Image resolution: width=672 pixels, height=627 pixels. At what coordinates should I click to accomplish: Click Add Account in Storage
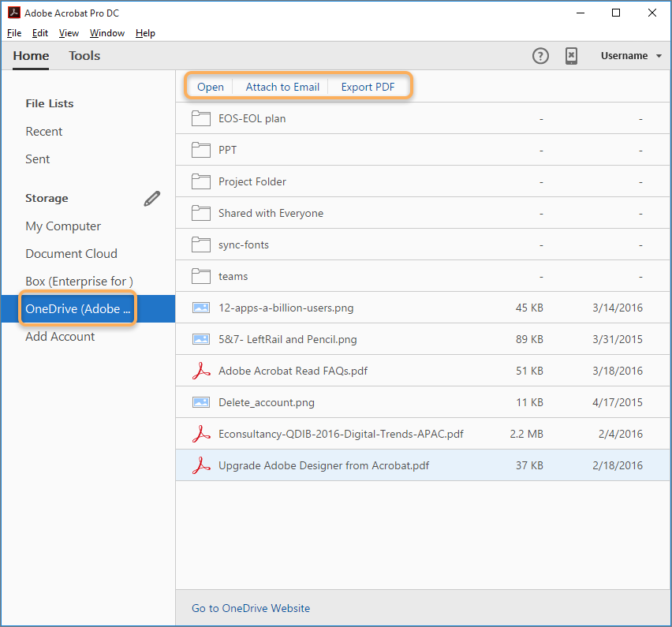(60, 337)
